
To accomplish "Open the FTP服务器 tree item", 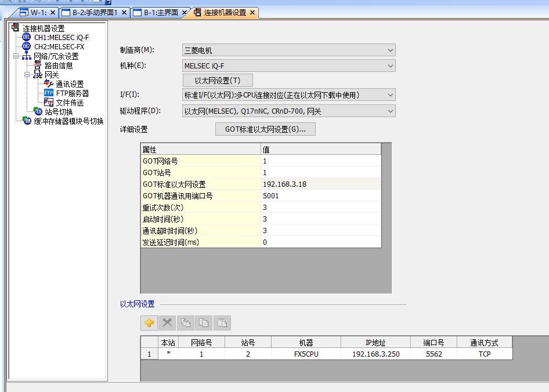I will click(72, 93).
